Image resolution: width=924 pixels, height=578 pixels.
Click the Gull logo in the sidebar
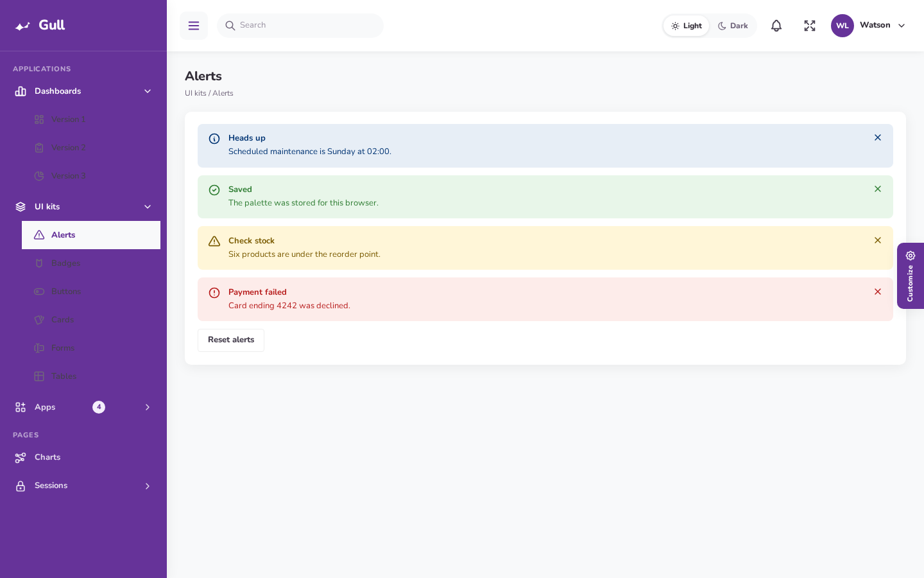point(40,25)
